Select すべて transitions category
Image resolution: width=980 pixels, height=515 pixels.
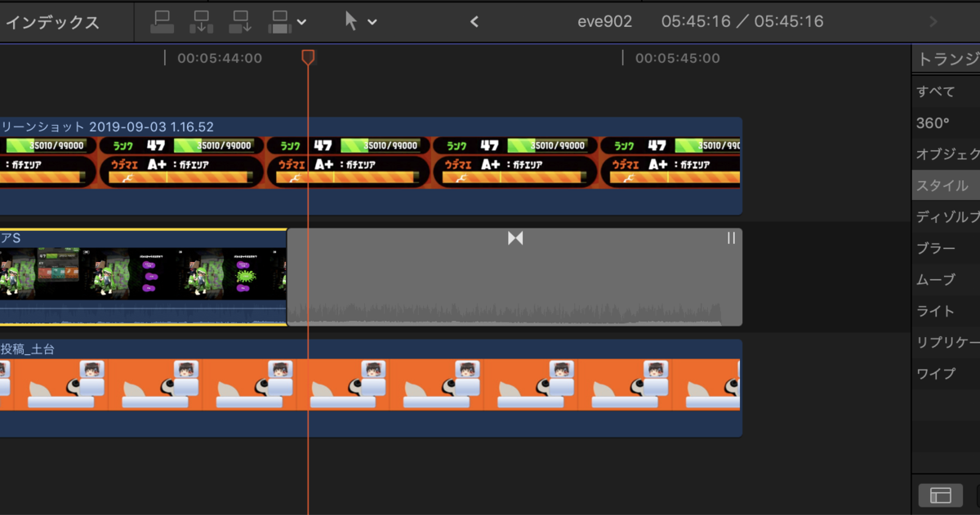(936, 91)
